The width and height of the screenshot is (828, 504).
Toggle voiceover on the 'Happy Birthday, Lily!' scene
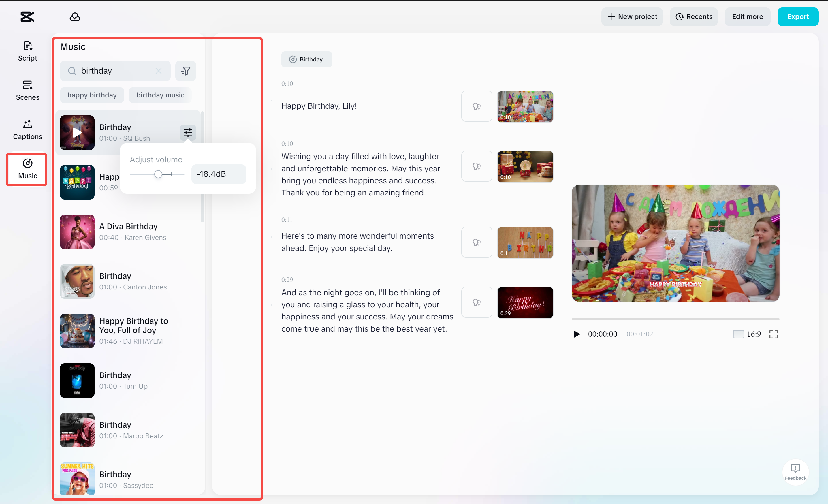477,106
